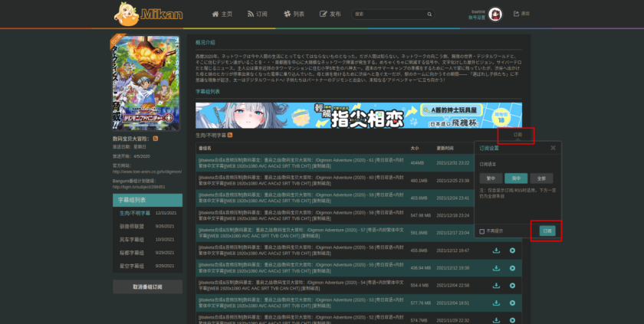Download the torrent for episode 53

496,303
